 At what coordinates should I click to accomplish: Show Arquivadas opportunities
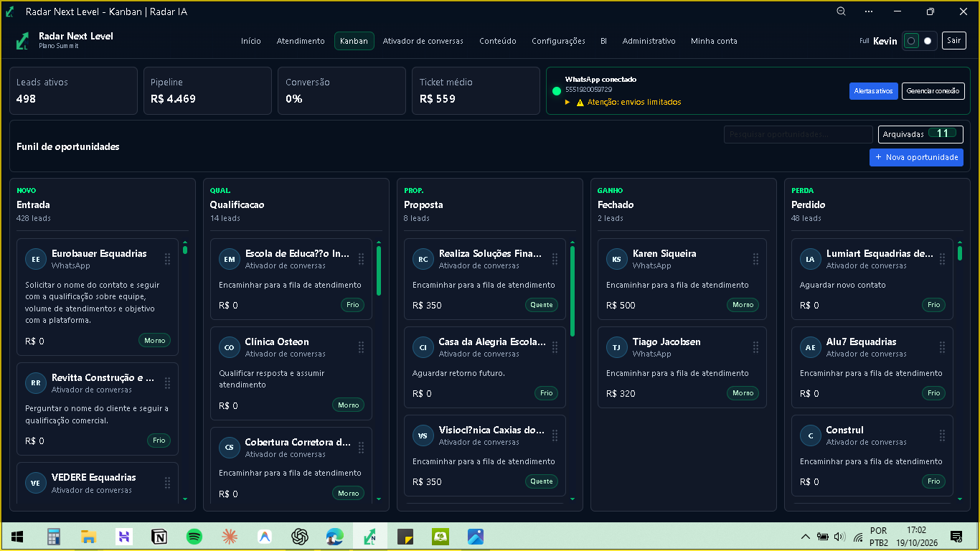[920, 134]
